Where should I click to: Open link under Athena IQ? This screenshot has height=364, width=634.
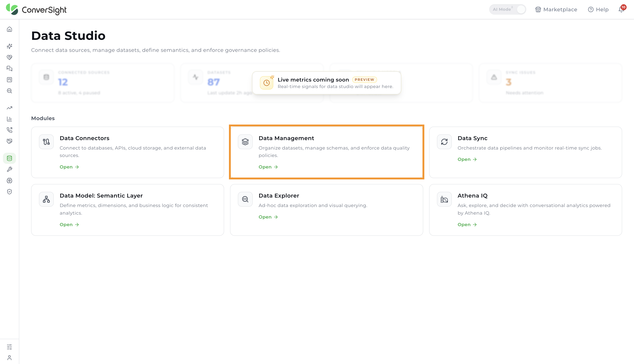[467, 224]
